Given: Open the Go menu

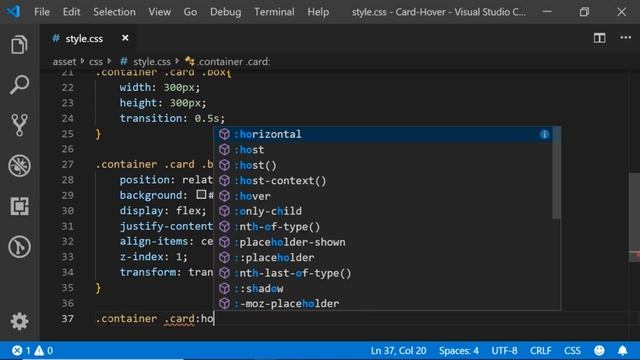Looking at the screenshot, I should tap(190, 12).
